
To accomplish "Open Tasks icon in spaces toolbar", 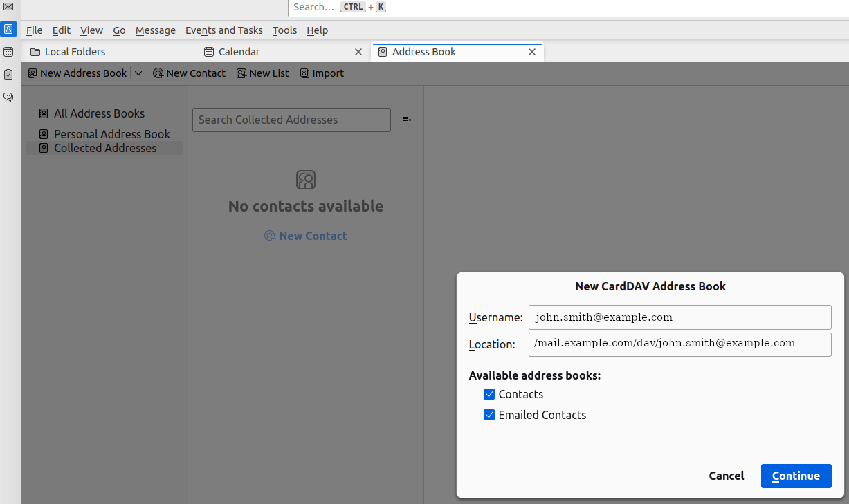I will click(x=8, y=75).
